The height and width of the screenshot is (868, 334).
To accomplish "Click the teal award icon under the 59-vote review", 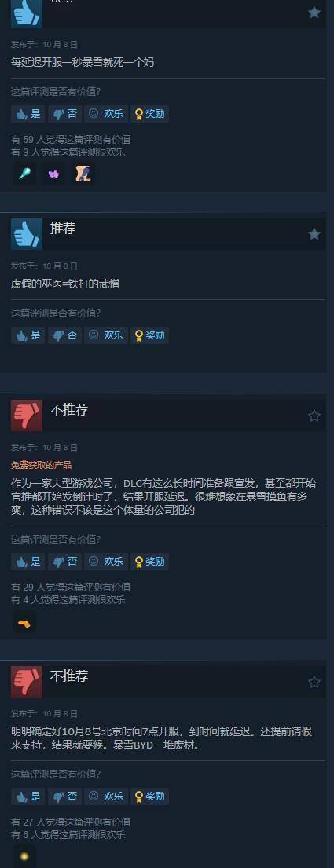I will click(24, 174).
